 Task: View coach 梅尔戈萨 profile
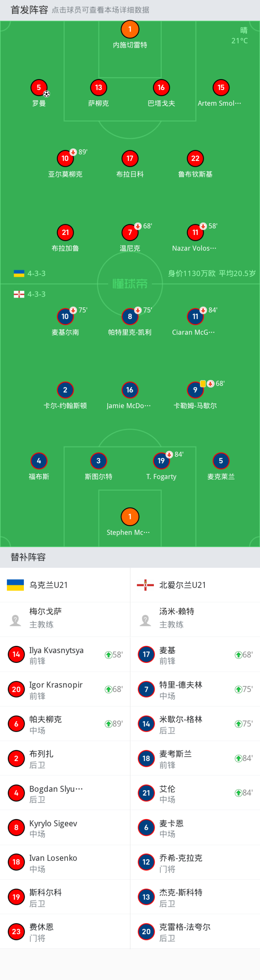pos(65,619)
